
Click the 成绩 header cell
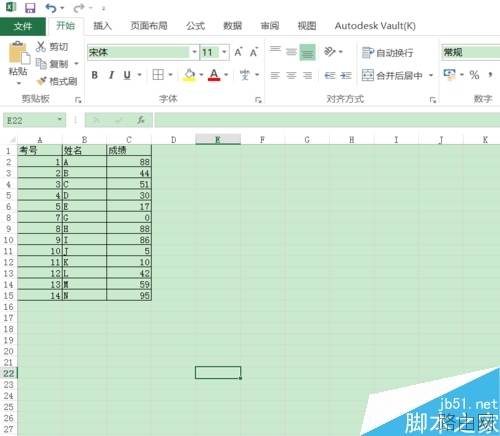(129, 151)
